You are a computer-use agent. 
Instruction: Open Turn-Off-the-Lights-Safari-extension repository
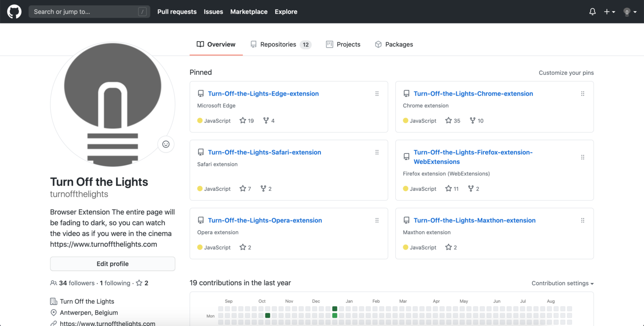[x=265, y=152]
